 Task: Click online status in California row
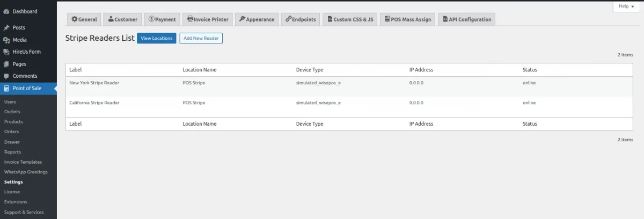529,103
